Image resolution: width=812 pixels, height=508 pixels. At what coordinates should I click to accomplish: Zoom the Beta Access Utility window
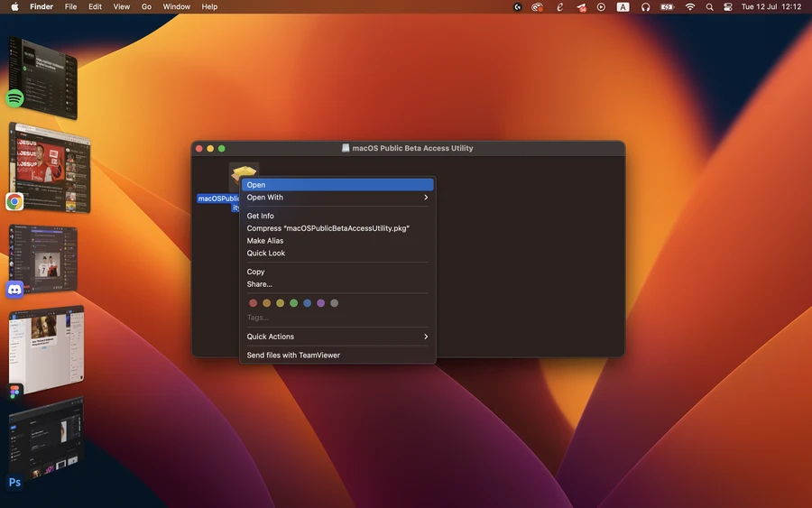point(222,149)
